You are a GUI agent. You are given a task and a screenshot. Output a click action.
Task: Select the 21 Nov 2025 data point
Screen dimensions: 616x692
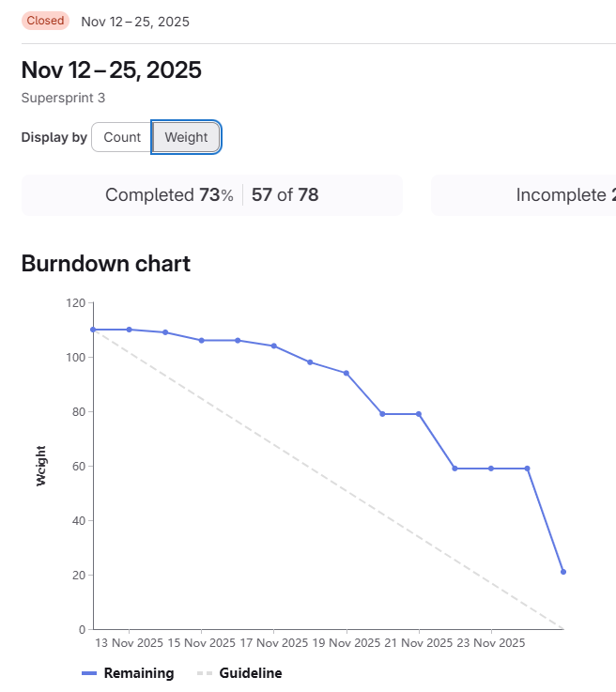419,414
